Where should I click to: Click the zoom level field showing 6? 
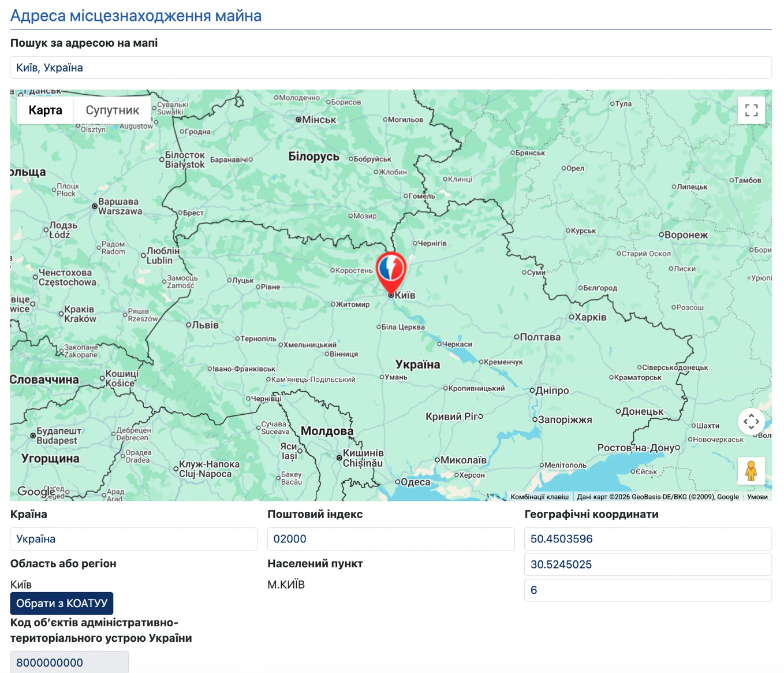(x=648, y=590)
